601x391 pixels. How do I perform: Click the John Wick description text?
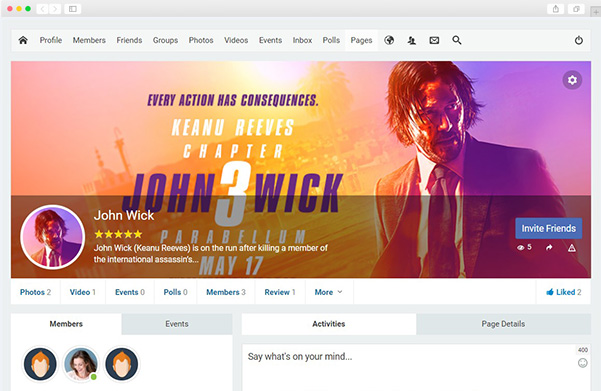click(210, 254)
